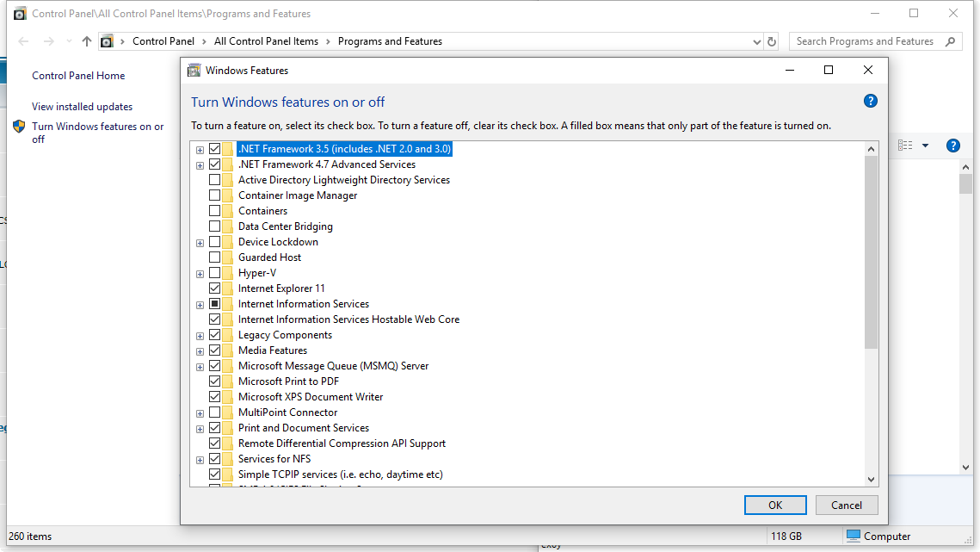Viewport: 980px width, 552px height.
Task: Click the back arrow in Control Panel
Action: tap(24, 41)
